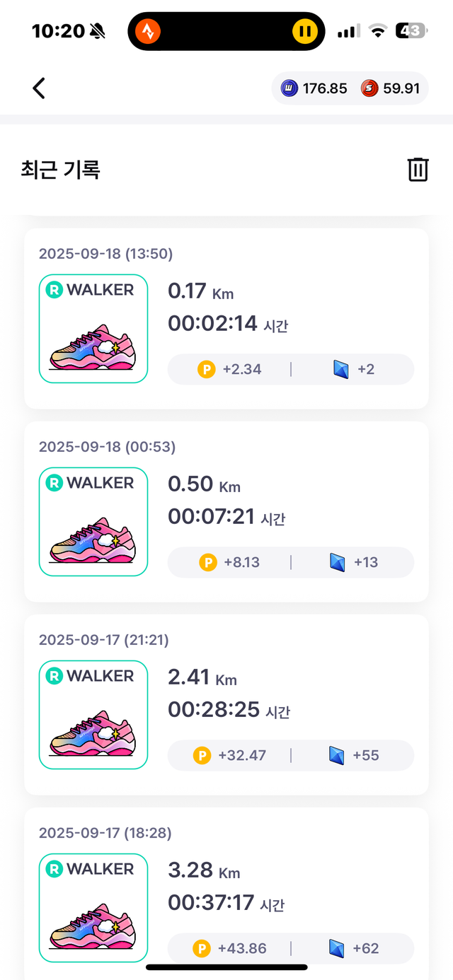
Task: Tap the sneaker image in the 13:50 record
Action: [93, 345]
